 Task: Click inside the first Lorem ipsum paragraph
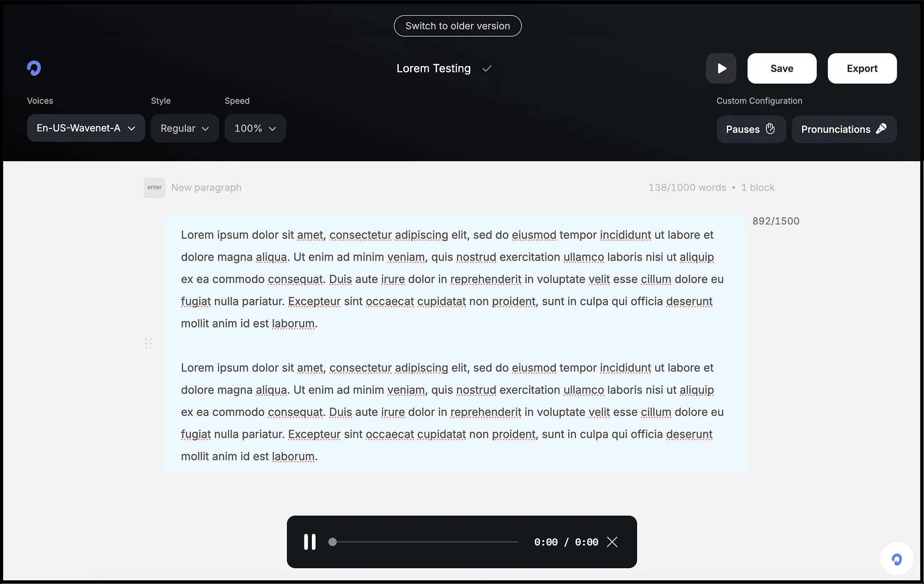coord(452,279)
